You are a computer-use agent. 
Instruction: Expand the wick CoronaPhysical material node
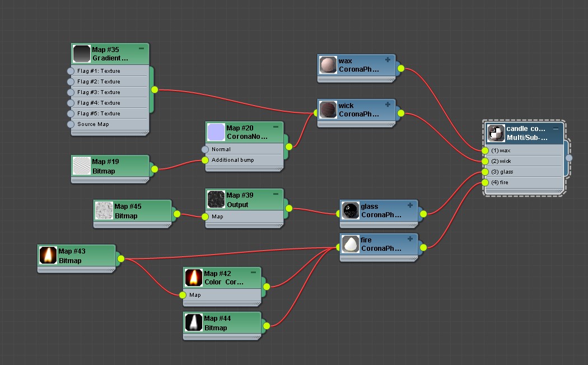pyautogui.click(x=388, y=105)
